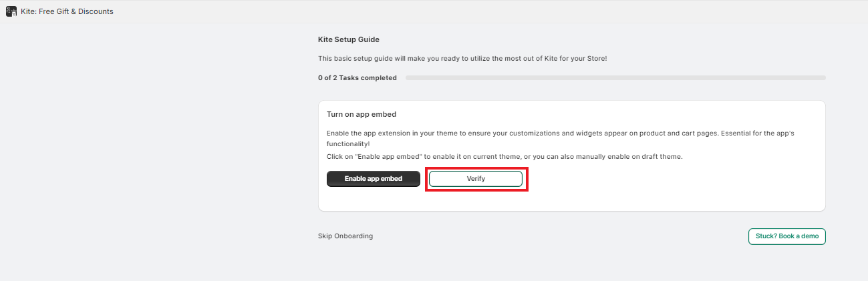Follow the "Skip Onboarding" link
The height and width of the screenshot is (281, 868).
click(345, 236)
